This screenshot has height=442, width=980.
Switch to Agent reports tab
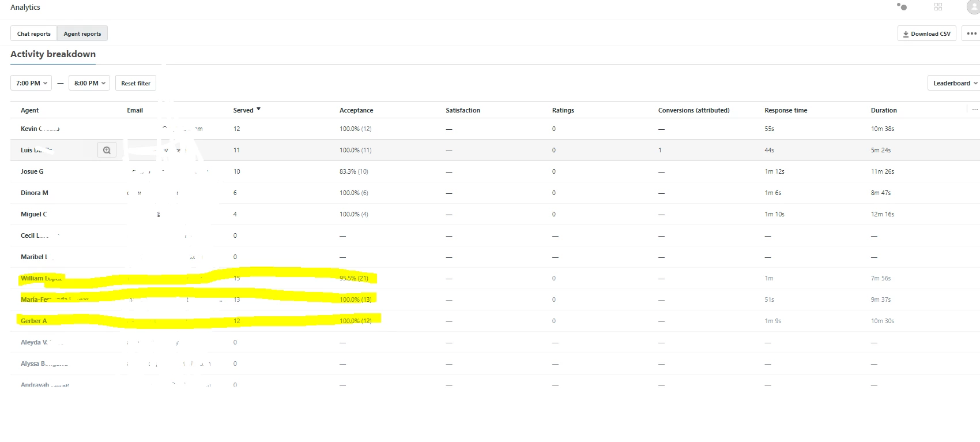tap(82, 33)
